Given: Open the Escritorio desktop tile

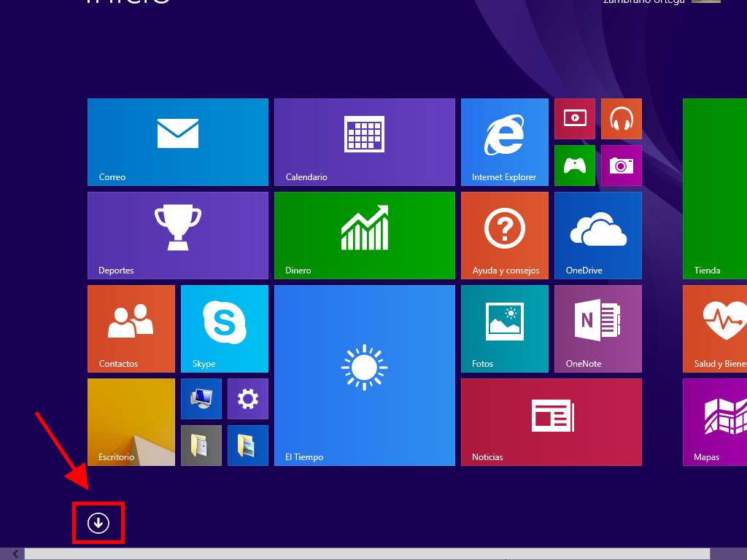Looking at the screenshot, I should point(131,422).
